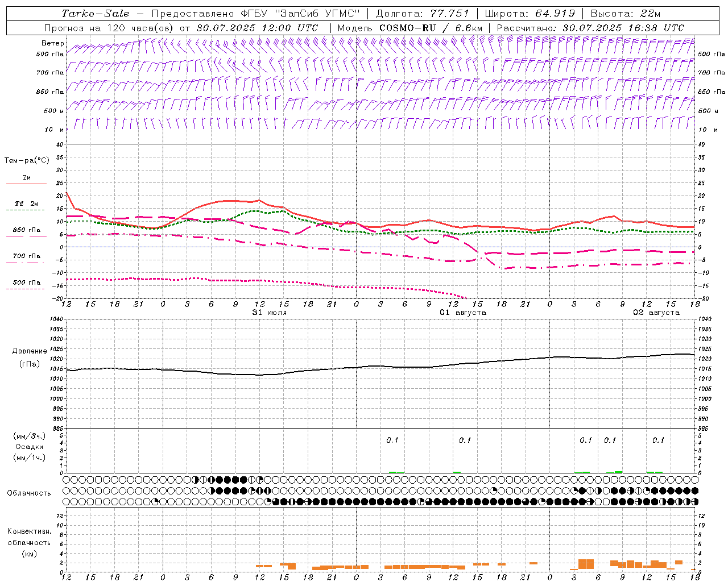
Task: Click the 500 гПа temperature legend entry
Action: coord(27,282)
